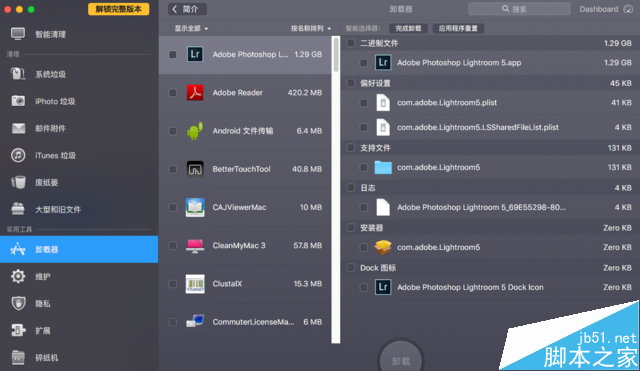Click the CommuterLicenseMa... app icon
The width and height of the screenshot is (640, 371).
coord(195,322)
